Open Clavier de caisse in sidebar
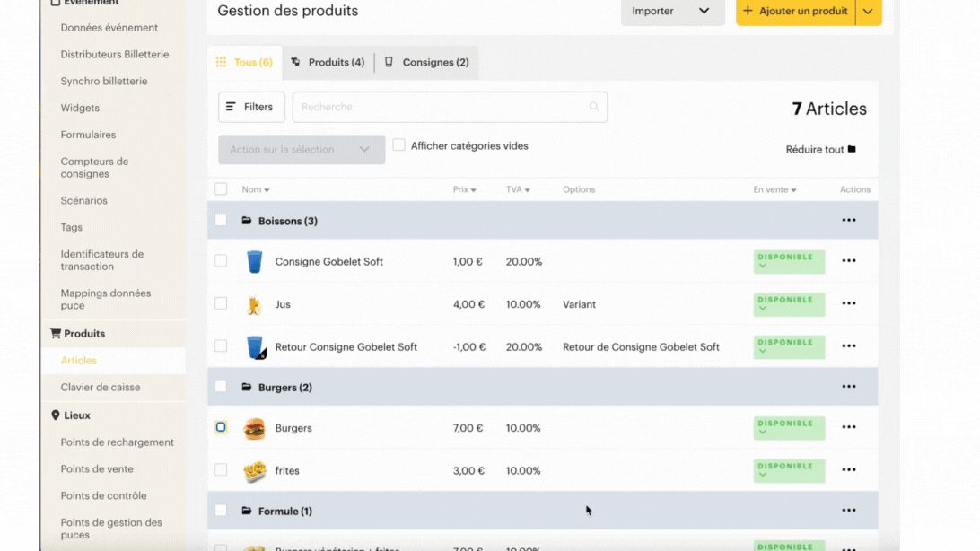The height and width of the screenshot is (551, 980). click(x=100, y=388)
